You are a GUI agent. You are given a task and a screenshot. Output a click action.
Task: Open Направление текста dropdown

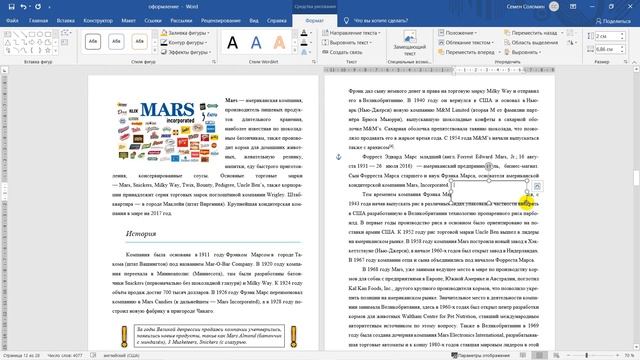[x=351, y=33]
